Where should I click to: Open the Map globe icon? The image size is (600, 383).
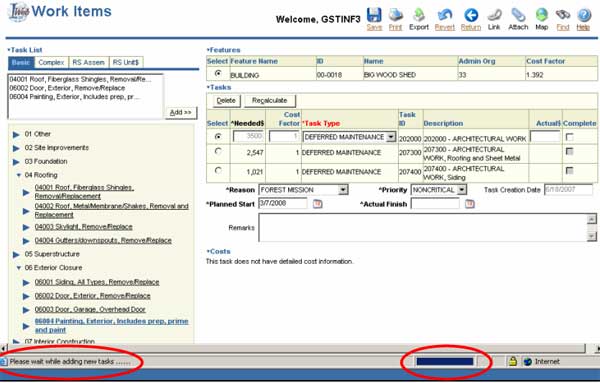(542, 15)
